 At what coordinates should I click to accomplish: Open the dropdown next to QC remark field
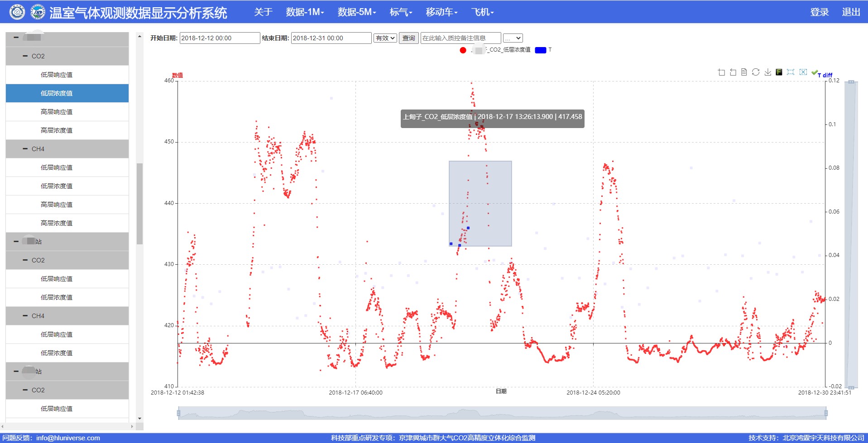tap(513, 38)
